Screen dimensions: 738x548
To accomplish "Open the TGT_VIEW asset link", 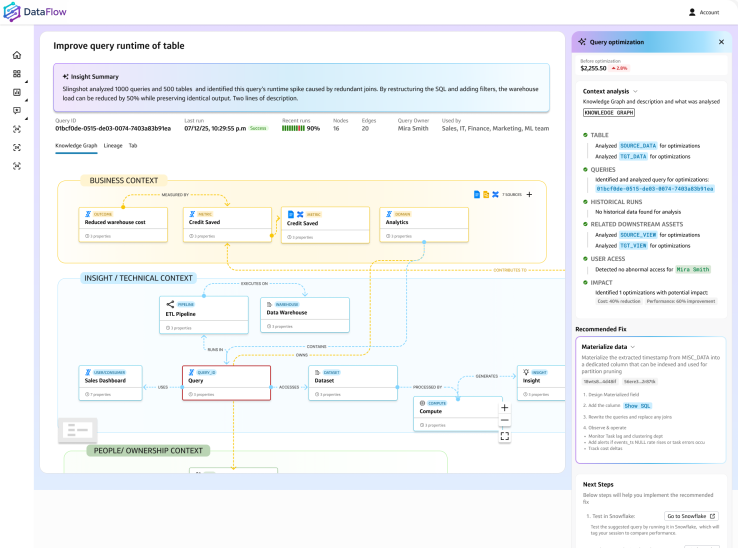I will (633, 246).
